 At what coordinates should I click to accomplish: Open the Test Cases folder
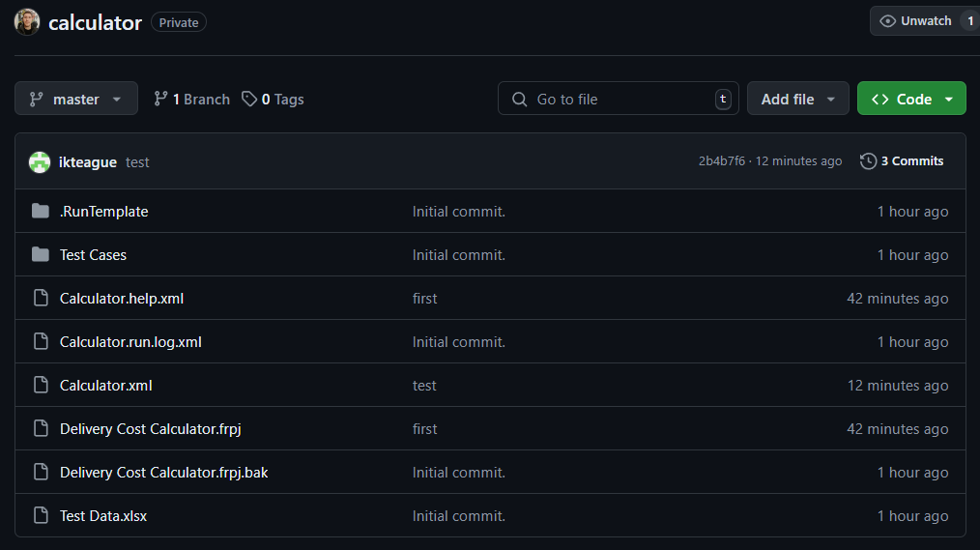93,254
